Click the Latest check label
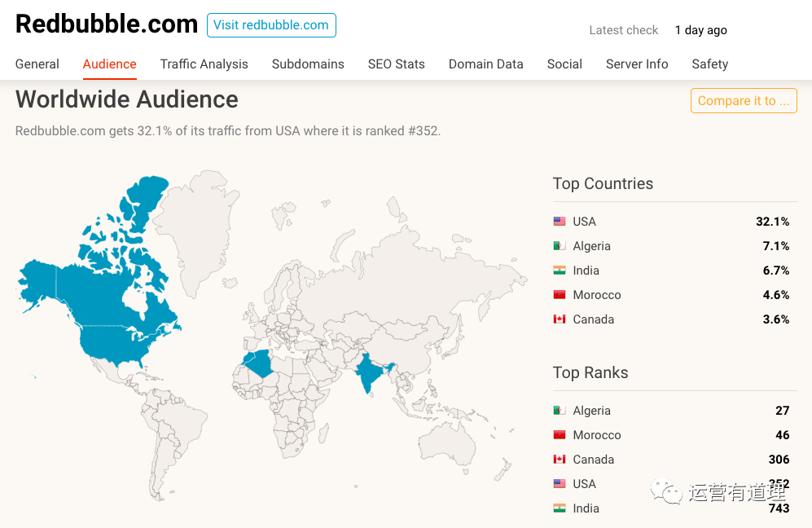 pos(624,30)
